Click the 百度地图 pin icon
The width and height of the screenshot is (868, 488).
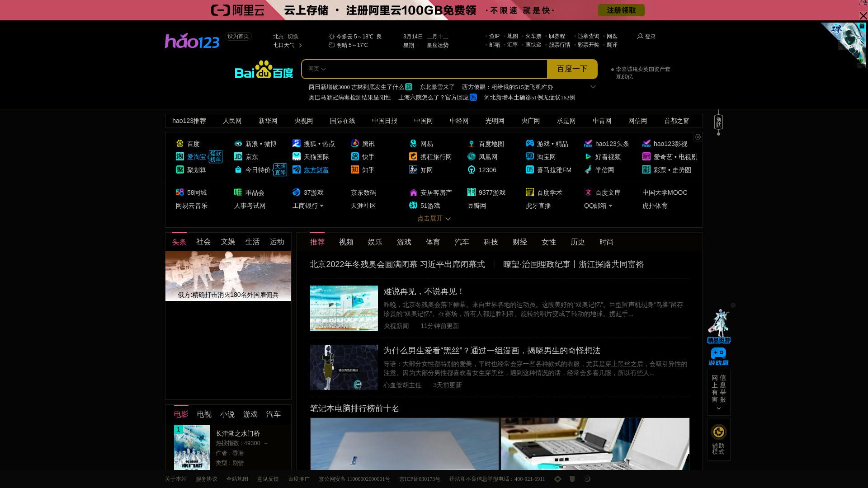(472, 144)
